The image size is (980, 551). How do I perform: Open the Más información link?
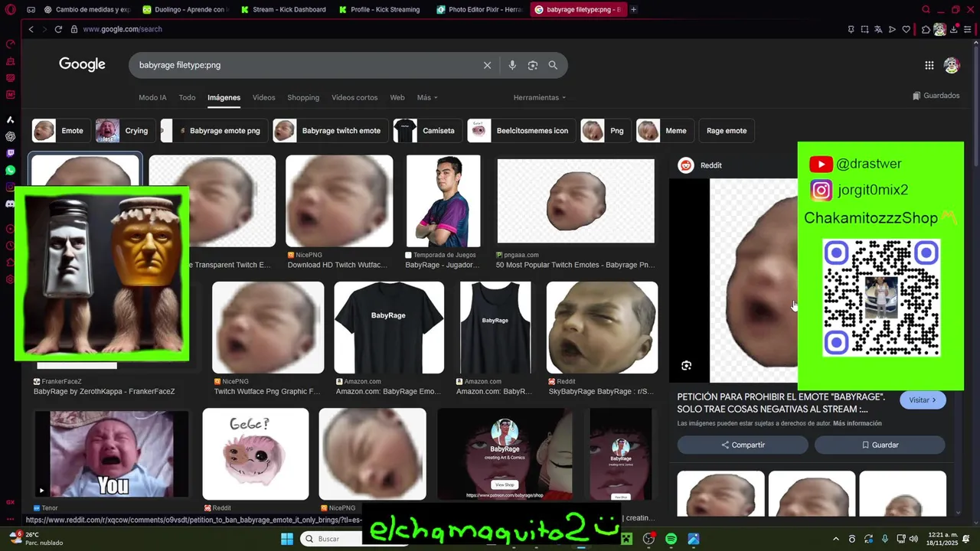tap(857, 423)
